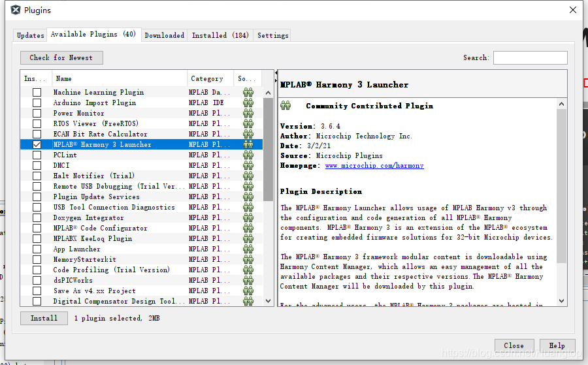Image resolution: width=588 pixels, height=365 pixels.
Task: Collapse the pane using the splitter arrow
Action: pos(276,72)
